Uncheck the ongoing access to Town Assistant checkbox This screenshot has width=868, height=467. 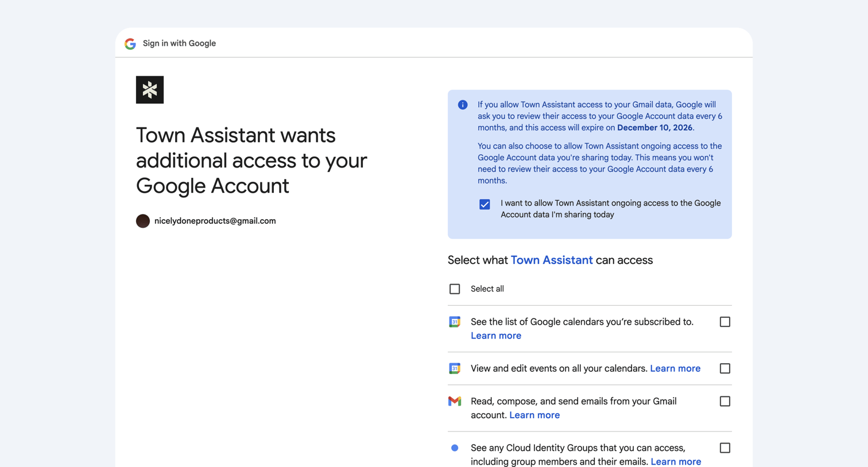tap(485, 204)
